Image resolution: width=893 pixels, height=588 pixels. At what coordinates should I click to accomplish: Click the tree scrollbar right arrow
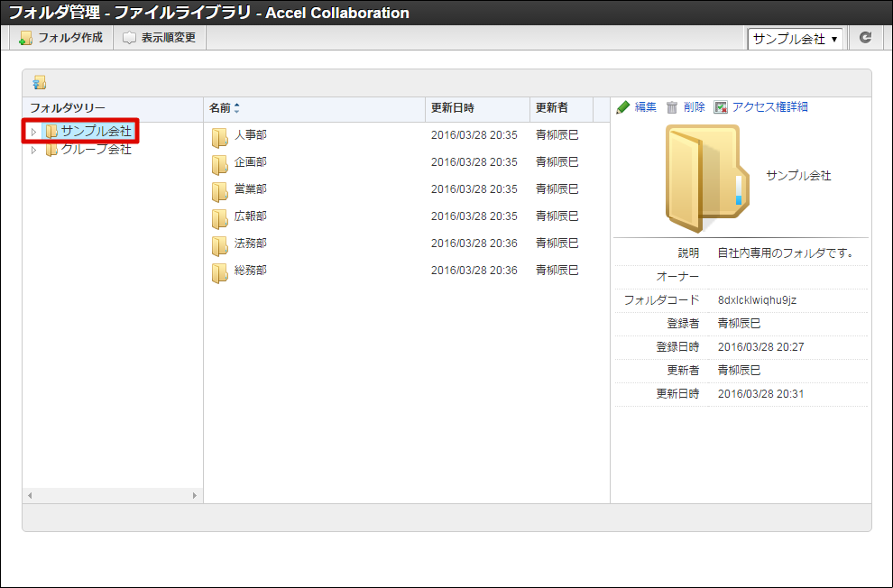pyautogui.click(x=195, y=496)
